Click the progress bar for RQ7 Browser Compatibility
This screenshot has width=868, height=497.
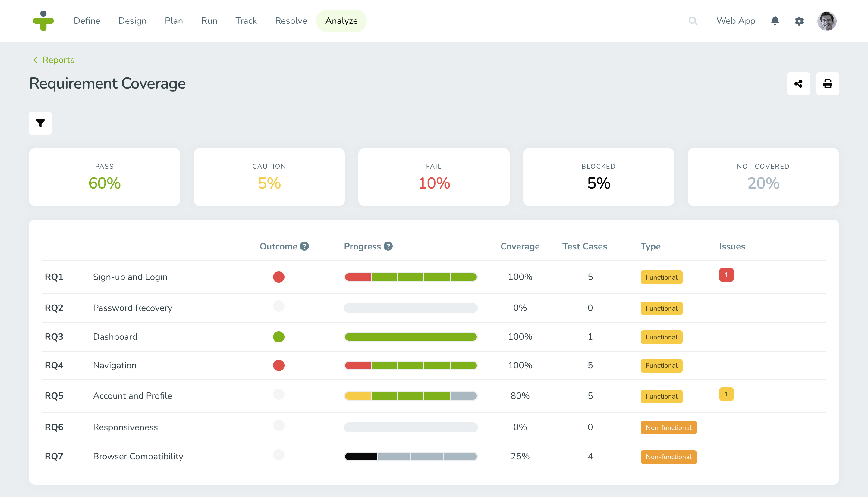(x=411, y=456)
